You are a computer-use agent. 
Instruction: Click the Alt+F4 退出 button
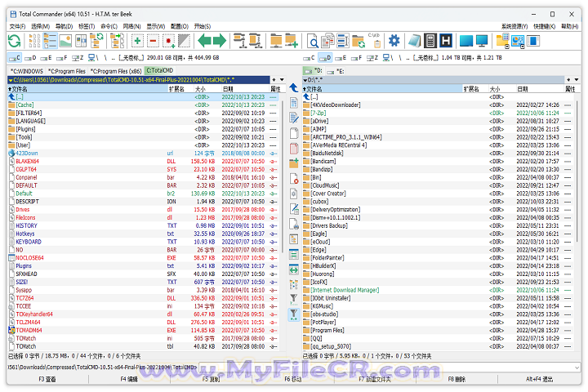click(539, 379)
